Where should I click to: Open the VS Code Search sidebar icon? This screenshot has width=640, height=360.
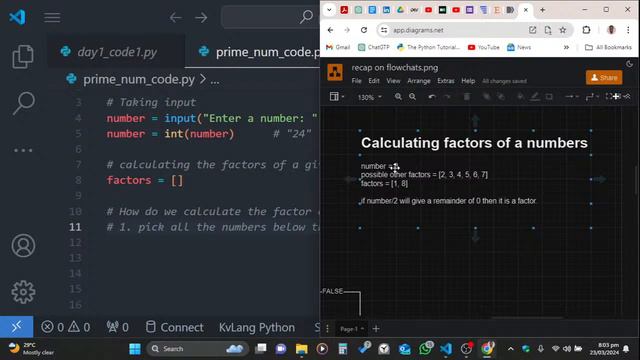pyautogui.click(x=23, y=103)
